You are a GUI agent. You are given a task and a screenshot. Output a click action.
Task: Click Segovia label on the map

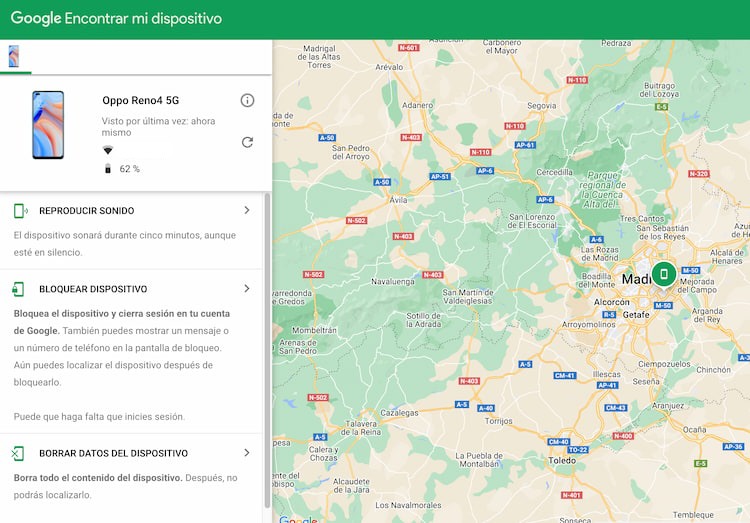(541, 106)
